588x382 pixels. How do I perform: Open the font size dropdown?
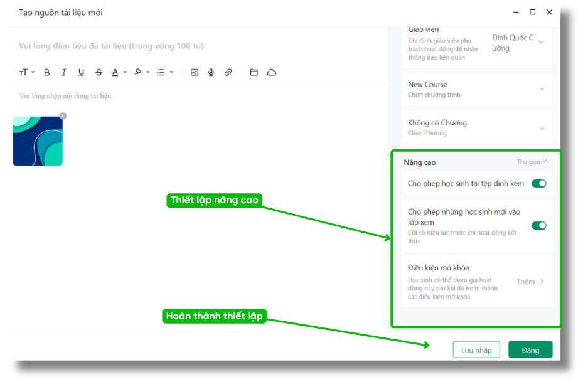[x=26, y=73]
